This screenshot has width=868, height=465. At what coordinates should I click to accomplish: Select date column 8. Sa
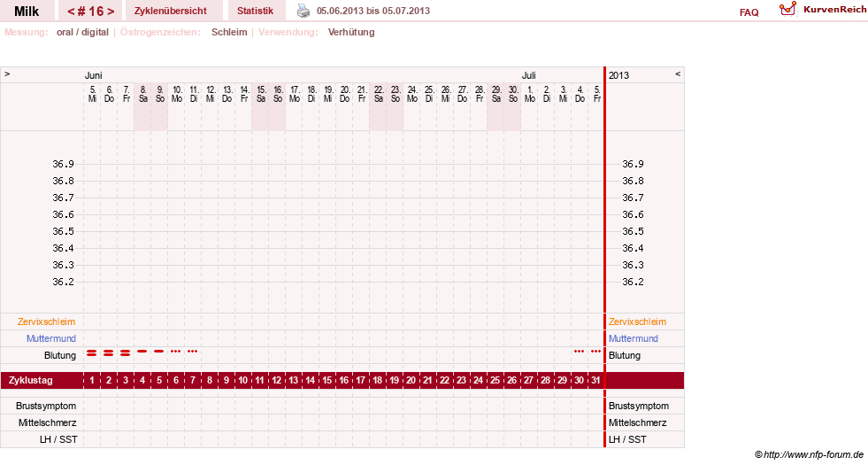[x=142, y=94]
